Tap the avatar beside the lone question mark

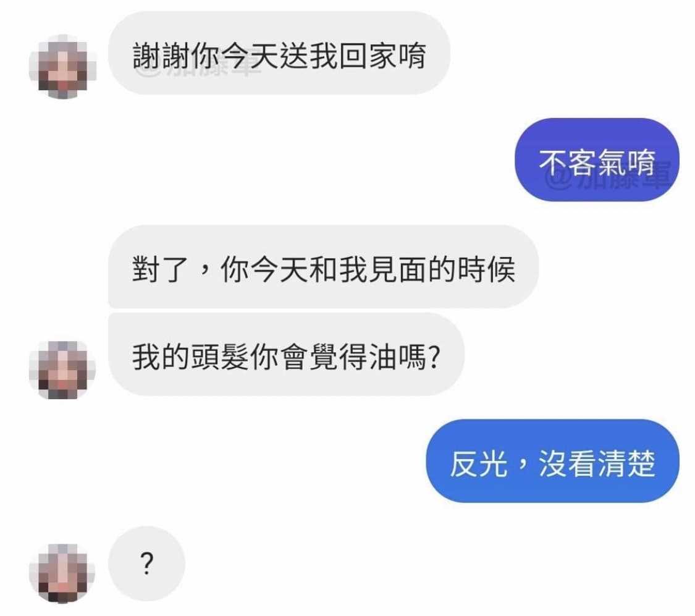point(62,573)
